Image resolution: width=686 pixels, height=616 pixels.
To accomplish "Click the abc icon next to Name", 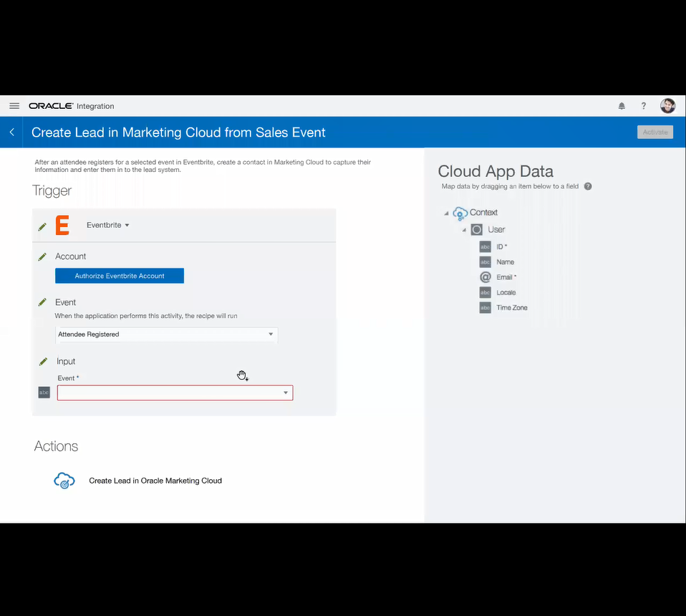I will coord(485,262).
